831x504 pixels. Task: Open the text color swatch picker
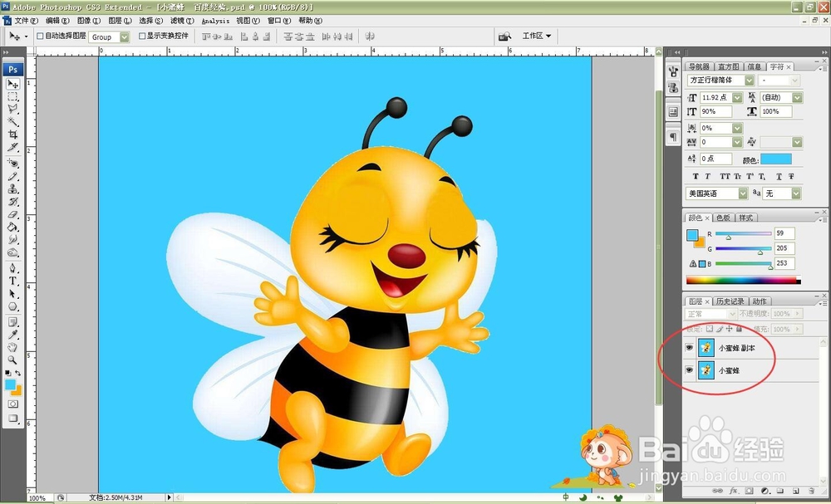[x=776, y=160]
